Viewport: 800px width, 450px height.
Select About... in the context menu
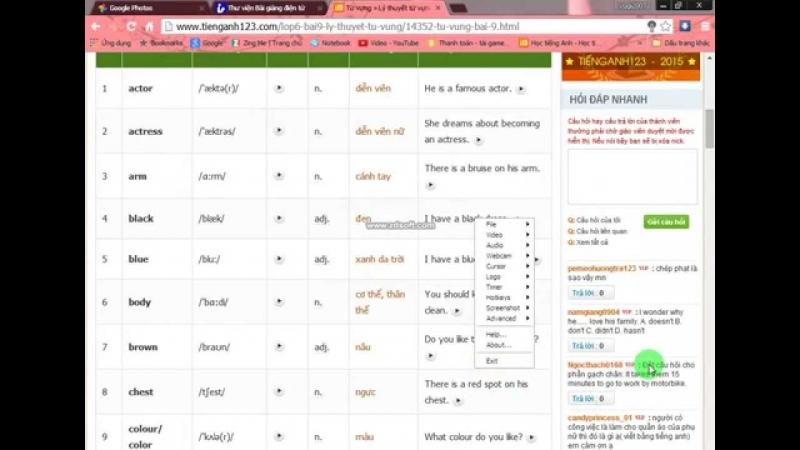pos(498,345)
